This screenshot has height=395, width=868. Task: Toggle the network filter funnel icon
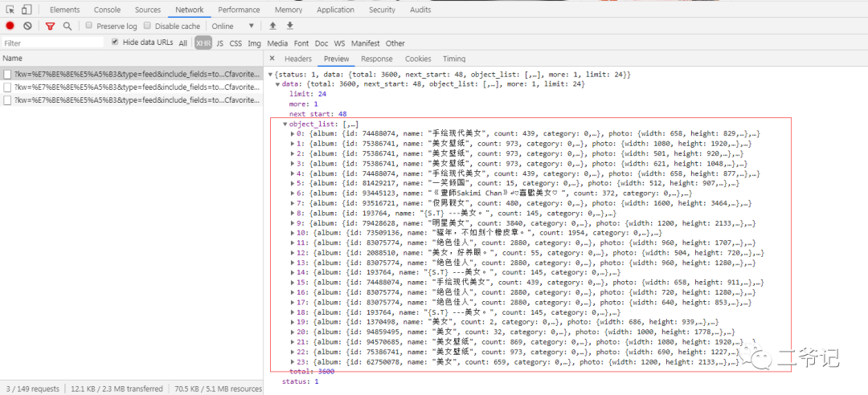(51, 26)
